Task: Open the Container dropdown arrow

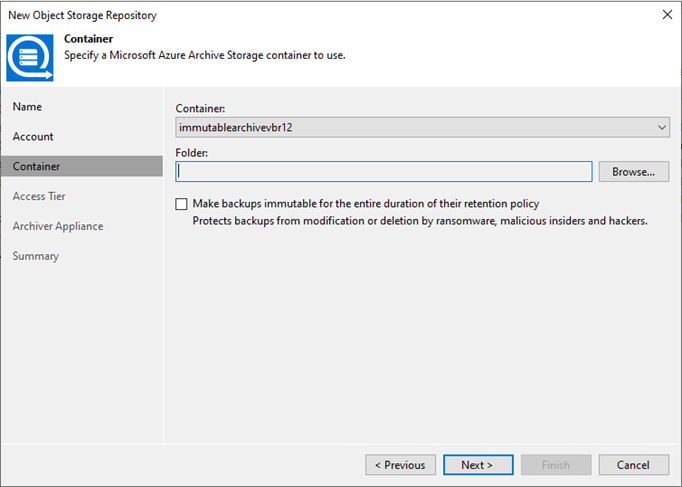Action: pyautogui.click(x=662, y=128)
